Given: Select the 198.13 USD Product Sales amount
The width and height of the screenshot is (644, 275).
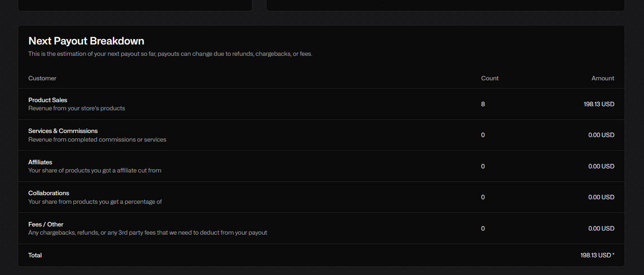Looking at the screenshot, I should [599, 104].
